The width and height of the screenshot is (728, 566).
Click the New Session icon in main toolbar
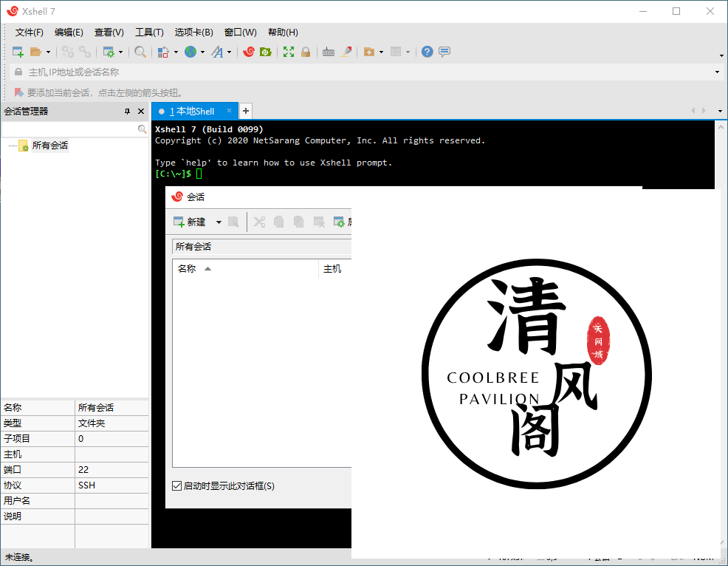[18, 52]
